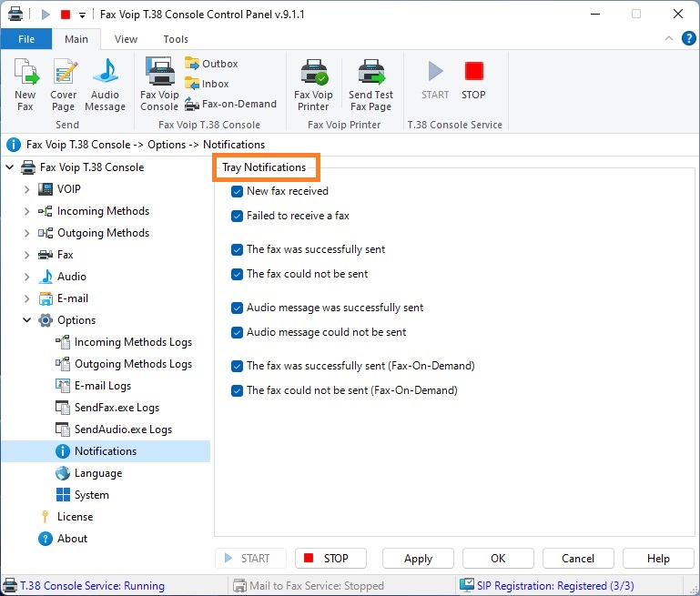
Task: Select Notifications in the tree
Action: point(106,451)
